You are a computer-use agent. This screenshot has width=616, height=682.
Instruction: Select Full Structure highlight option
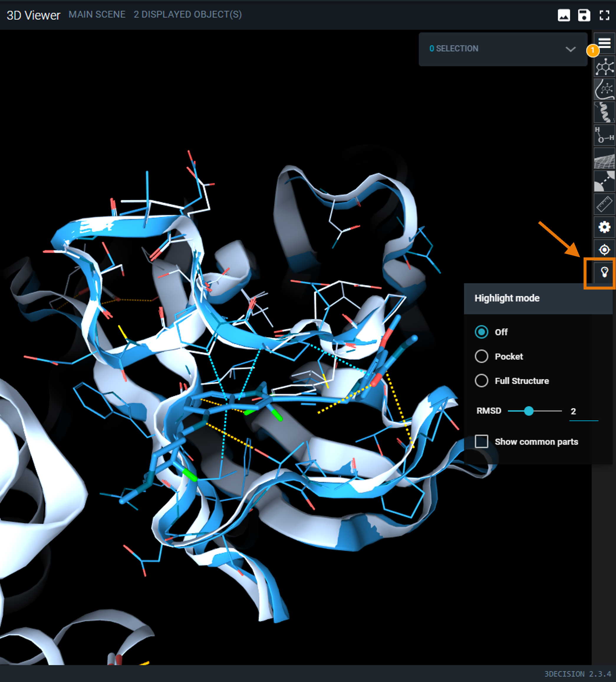point(481,381)
